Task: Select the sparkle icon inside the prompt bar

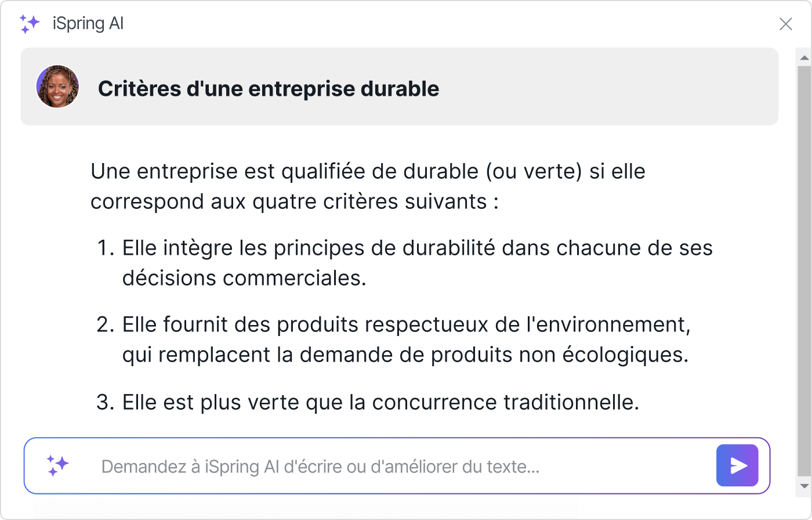Action: click(57, 465)
